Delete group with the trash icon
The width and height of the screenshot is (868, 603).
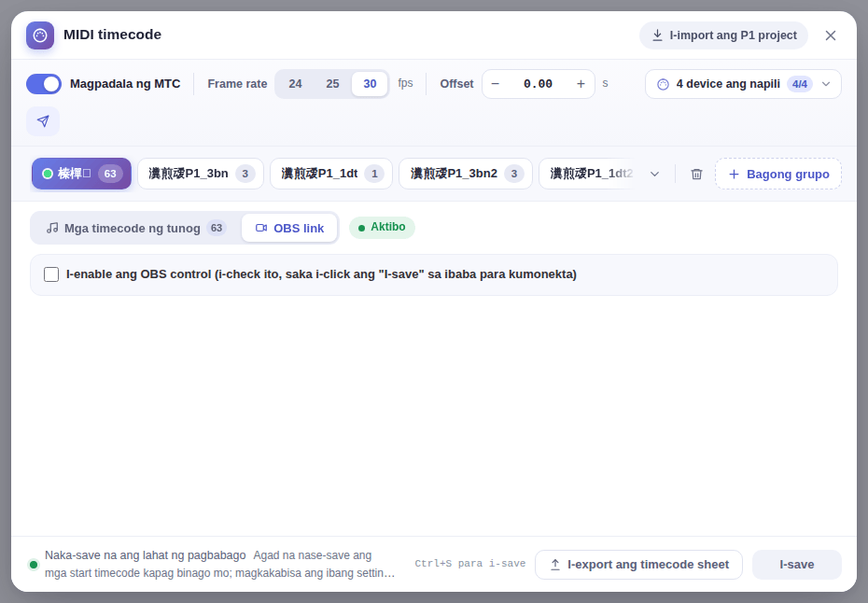696,174
